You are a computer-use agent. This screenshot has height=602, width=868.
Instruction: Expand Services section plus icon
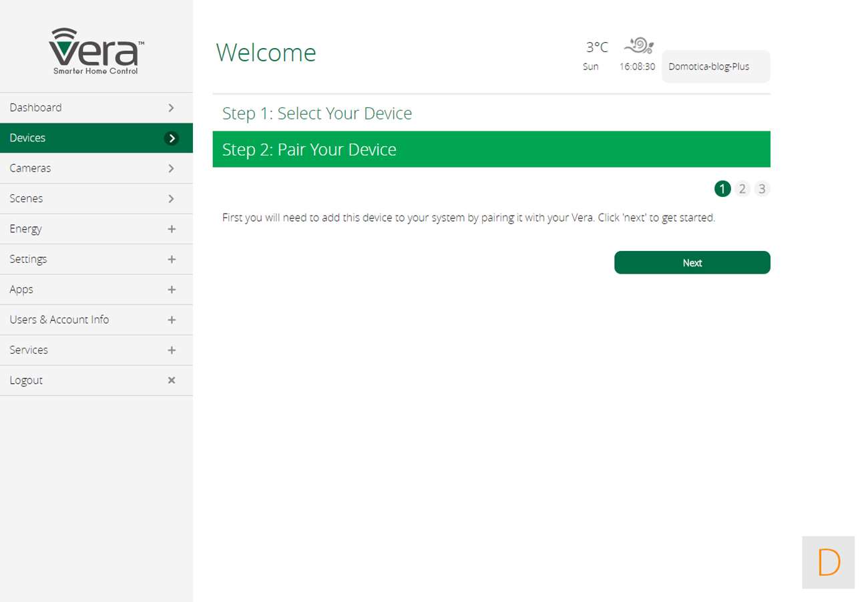point(172,350)
